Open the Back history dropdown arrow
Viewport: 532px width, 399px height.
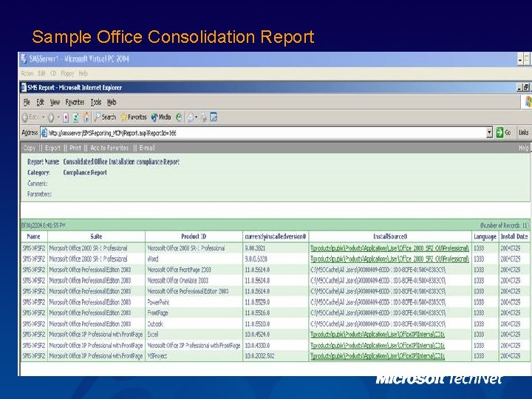[x=44, y=117]
